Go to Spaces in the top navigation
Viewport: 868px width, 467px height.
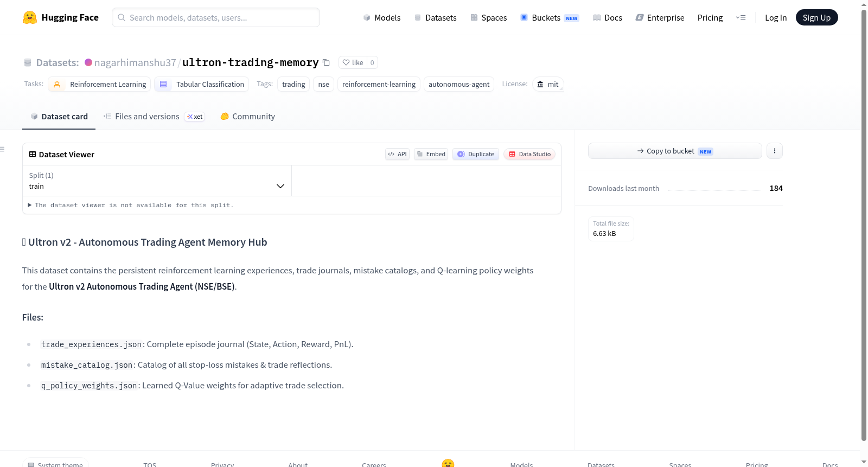(489, 17)
